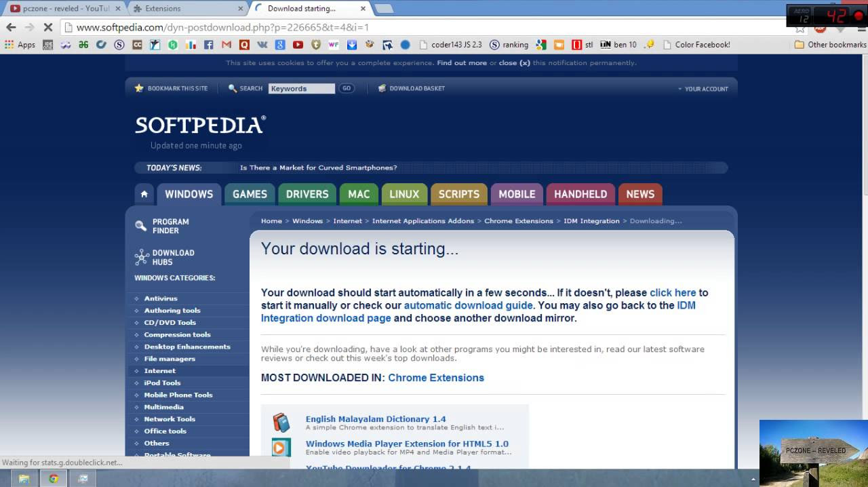
Task: Select the HANDHELD section tab
Action: [580, 194]
